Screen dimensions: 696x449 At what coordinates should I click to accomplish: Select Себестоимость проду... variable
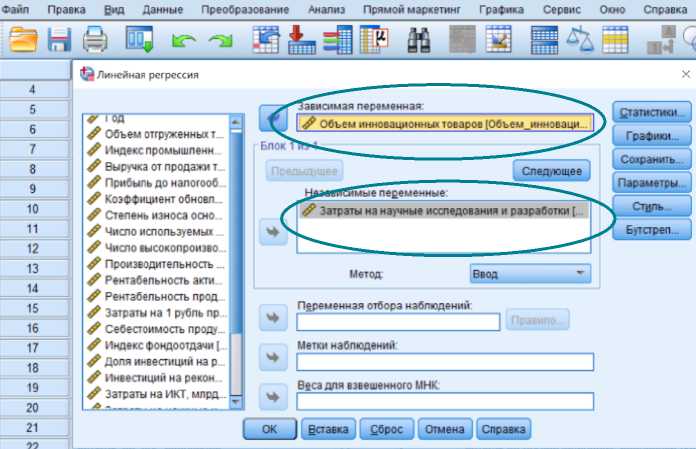tap(157, 329)
